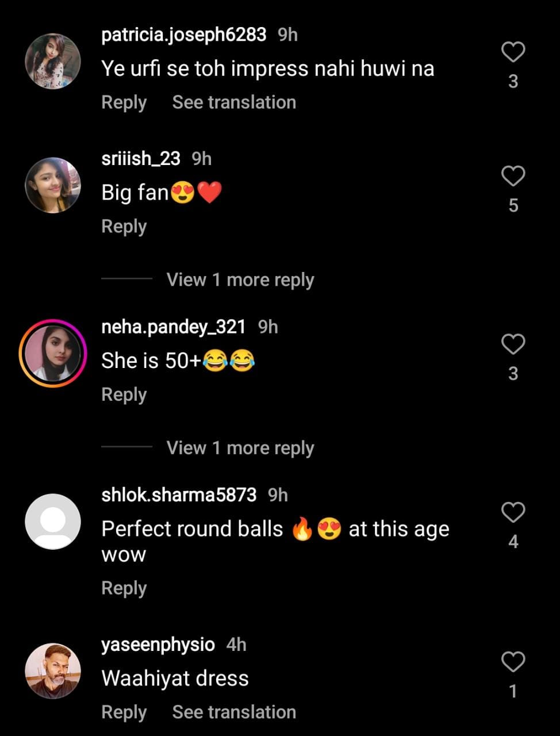Tap heart on neha.pandey_321's comment
This screenshot has width=560, height=736.
tap(513, 344)
